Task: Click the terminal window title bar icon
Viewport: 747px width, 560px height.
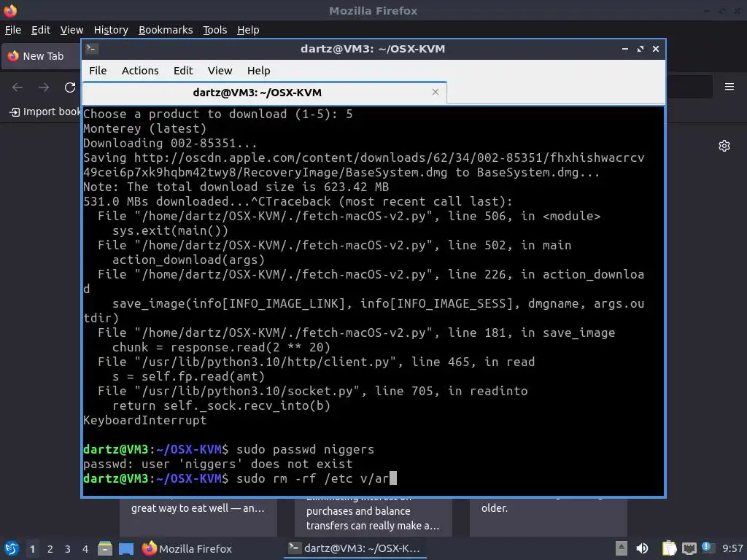Action: click(x=91, y=49)
